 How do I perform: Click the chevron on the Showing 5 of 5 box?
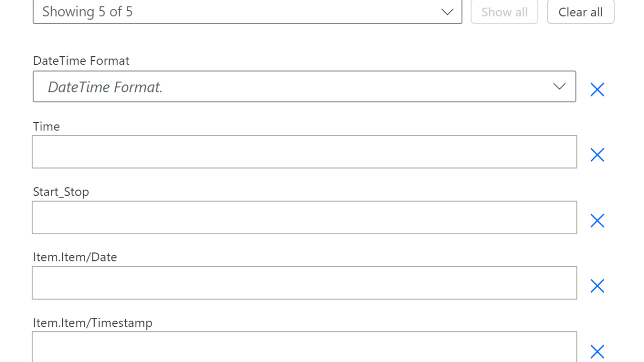point(447,12)
